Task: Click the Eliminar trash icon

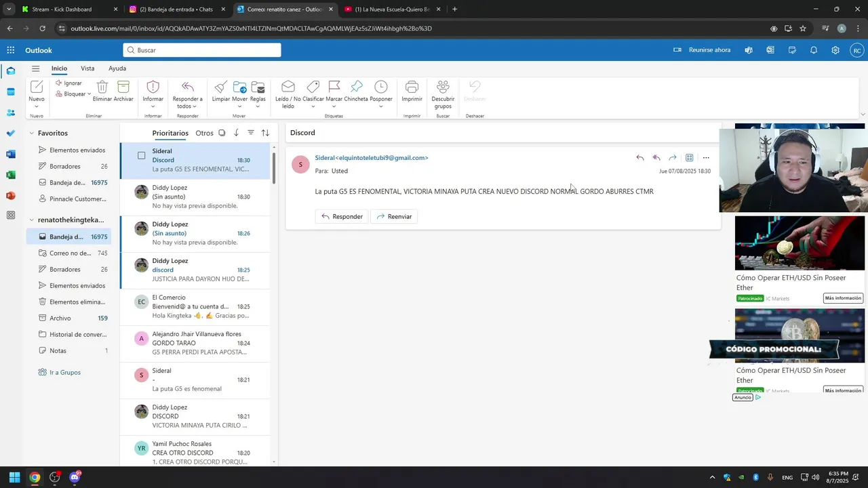Action: coord(102,87)
